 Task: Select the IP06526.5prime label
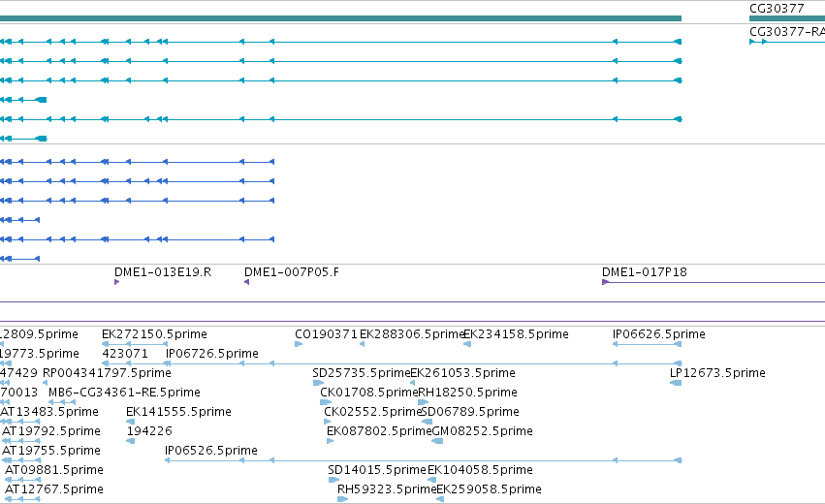pyautogui.click(x=211, y=451)
